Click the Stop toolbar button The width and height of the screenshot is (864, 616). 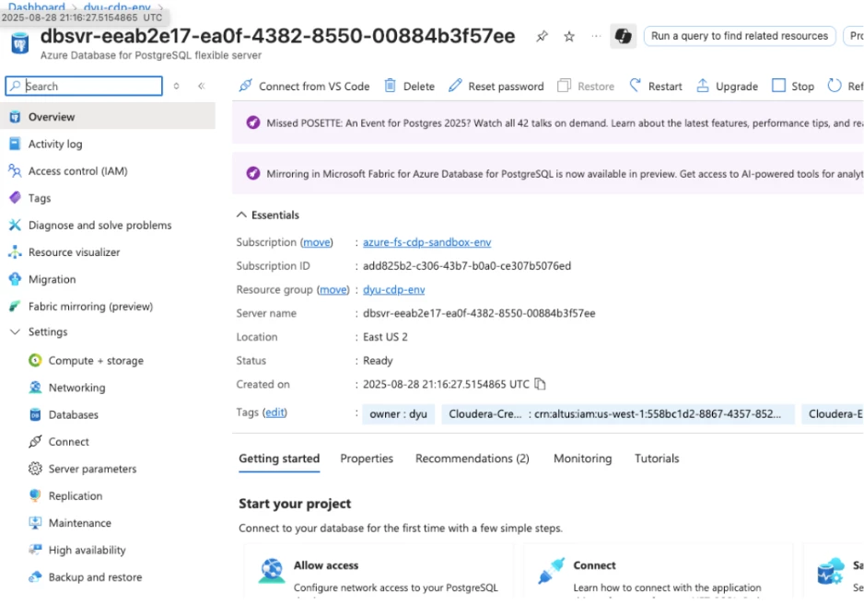pyautogui.click(x=793, y=86)
